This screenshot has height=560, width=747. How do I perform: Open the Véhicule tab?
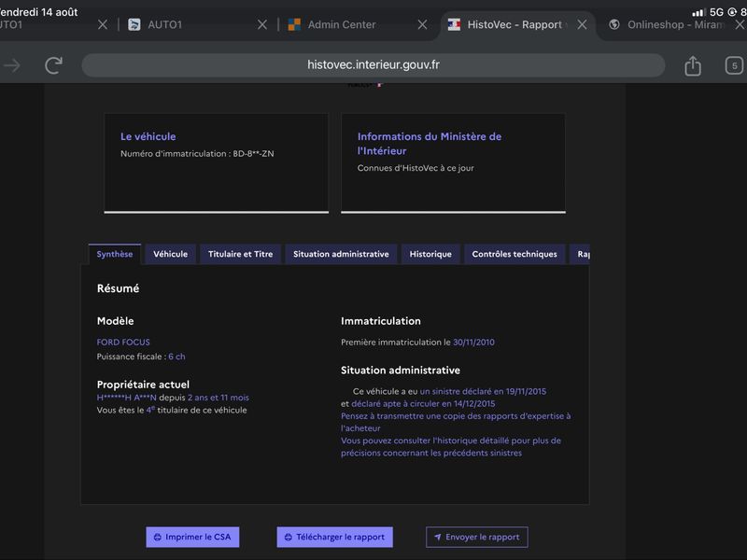click(x=171, y=254)
